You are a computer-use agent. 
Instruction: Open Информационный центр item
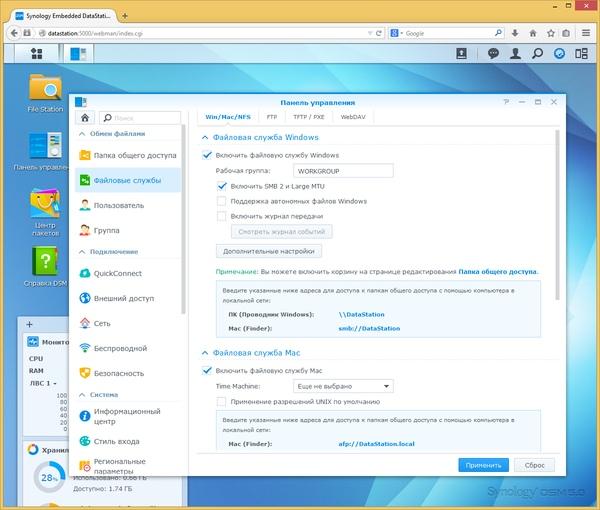pyautogui.click(x=128, y=416)
